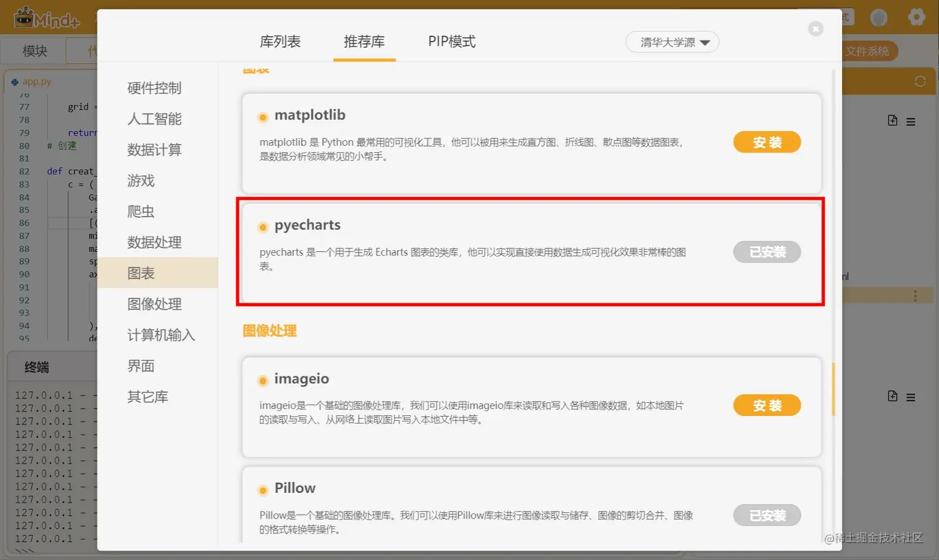Open the lower hamburger menu icon

tap(911, 397)
